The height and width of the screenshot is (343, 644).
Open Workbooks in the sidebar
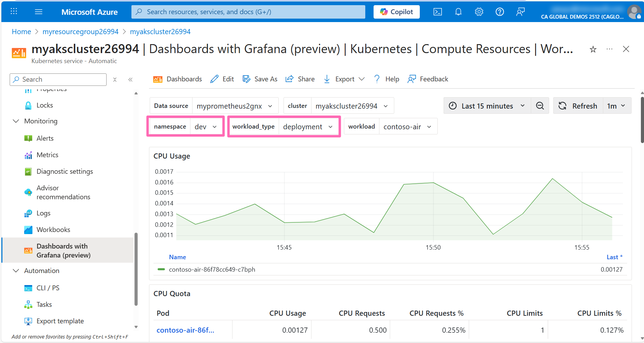53,230
